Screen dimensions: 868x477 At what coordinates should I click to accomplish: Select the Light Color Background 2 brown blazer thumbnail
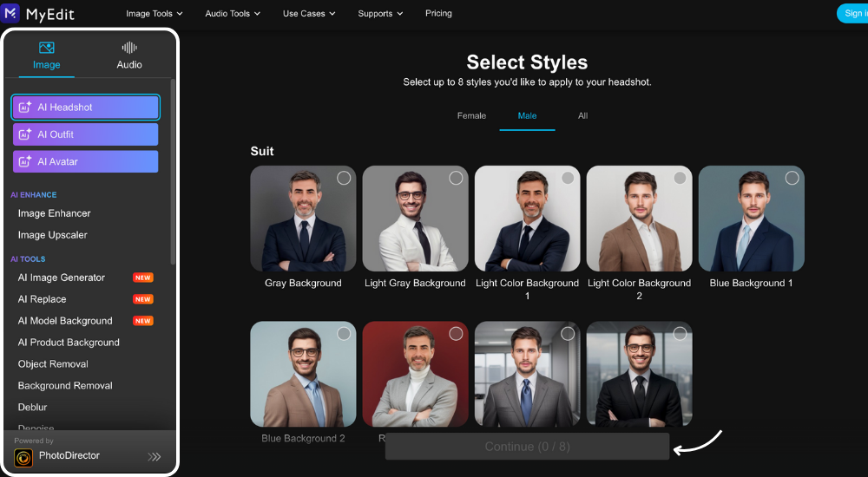(640, 219)
